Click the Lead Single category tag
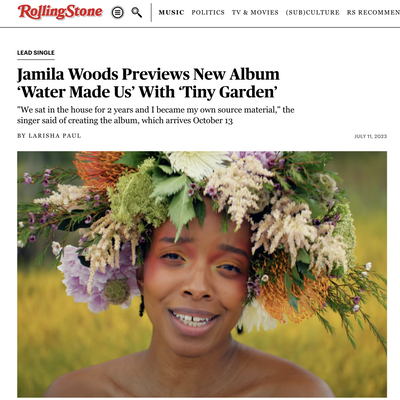This screenshot has width=400, height=400. click(x=36, y=53)
